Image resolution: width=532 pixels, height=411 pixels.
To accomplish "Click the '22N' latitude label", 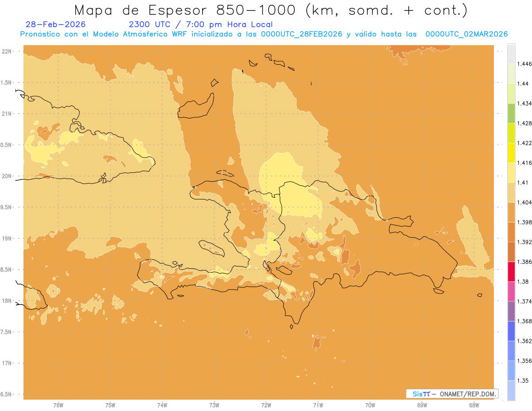I will coord(7,51).
